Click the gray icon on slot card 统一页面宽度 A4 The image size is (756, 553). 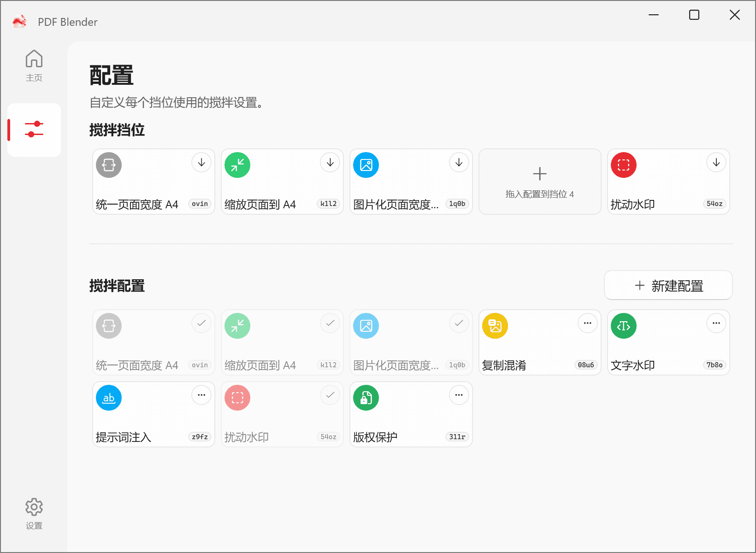(x=109, y=165)
